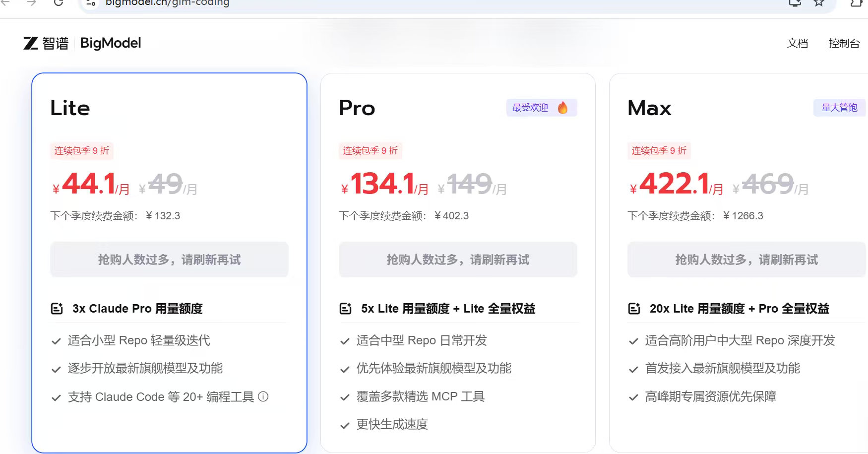Image resolution: width=868 pixels, height=454 pixels.
Task: Click quota icon beside 5x Lite 用量额度
Action: click(x=346, y=309)
